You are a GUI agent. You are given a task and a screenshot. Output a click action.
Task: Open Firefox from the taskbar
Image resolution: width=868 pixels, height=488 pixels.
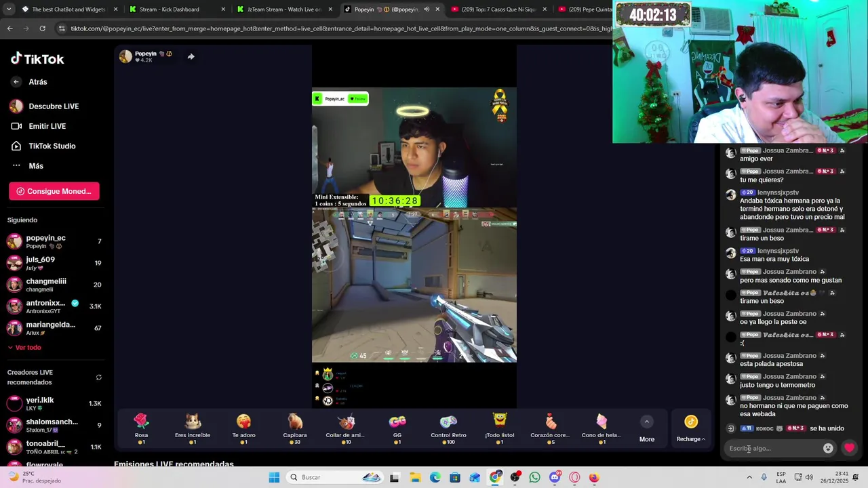click(594, 477)
